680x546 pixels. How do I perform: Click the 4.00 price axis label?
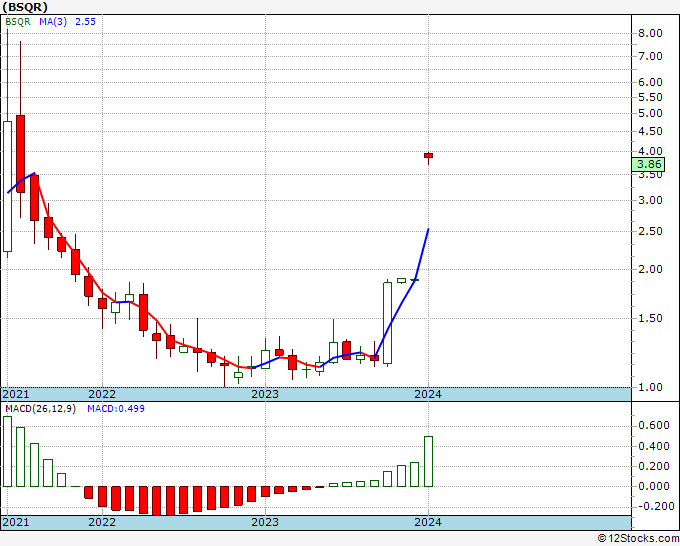click(651, 152)
